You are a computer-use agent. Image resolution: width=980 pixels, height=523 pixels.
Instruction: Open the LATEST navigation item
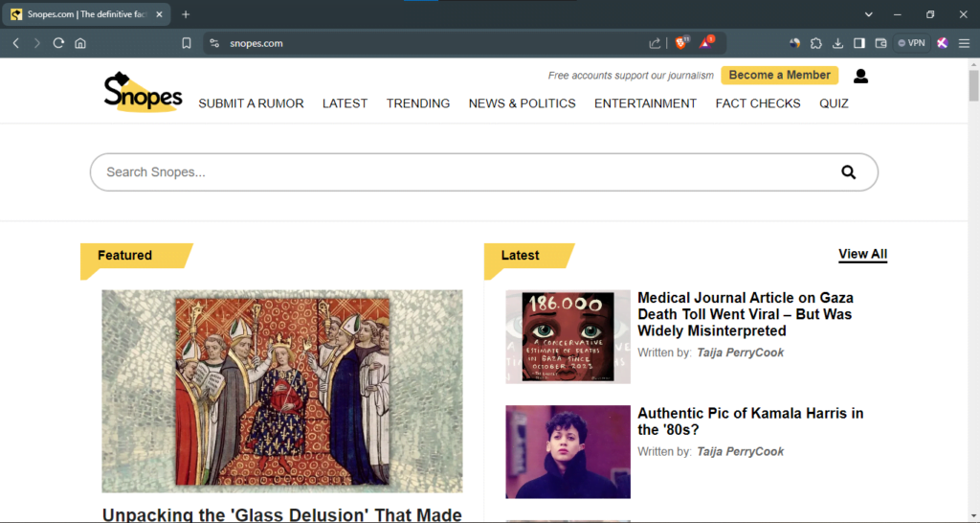[x=345, y=103]
